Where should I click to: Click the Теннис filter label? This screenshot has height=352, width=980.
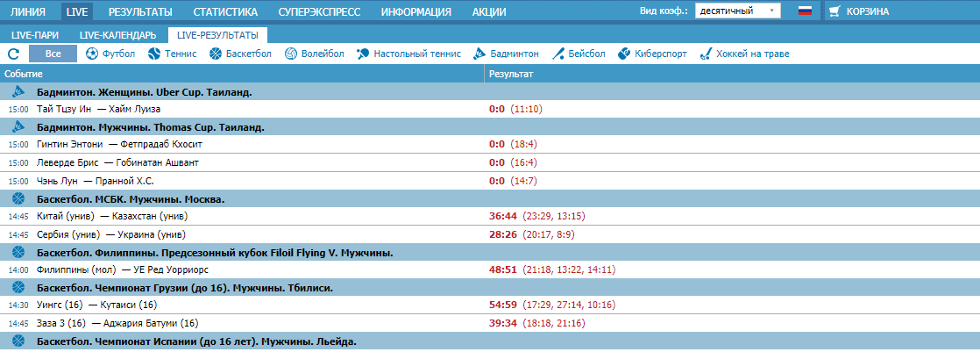click(181, 54)
